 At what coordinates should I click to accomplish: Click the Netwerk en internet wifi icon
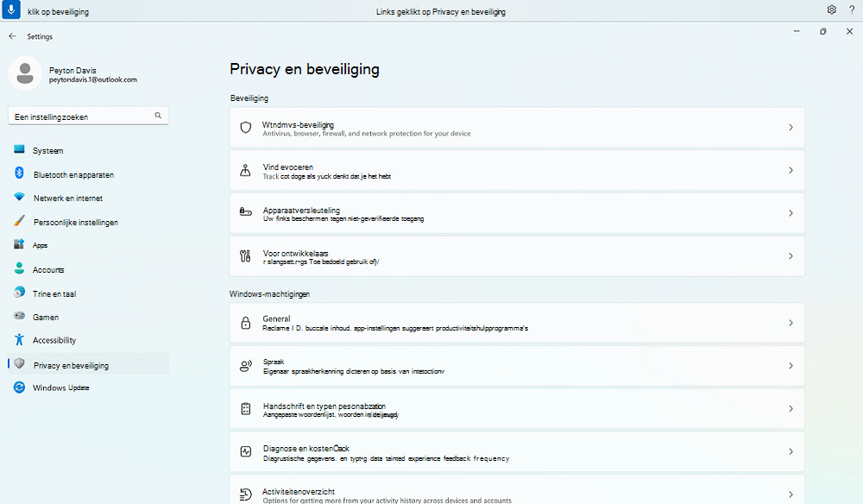click(19, 197)
